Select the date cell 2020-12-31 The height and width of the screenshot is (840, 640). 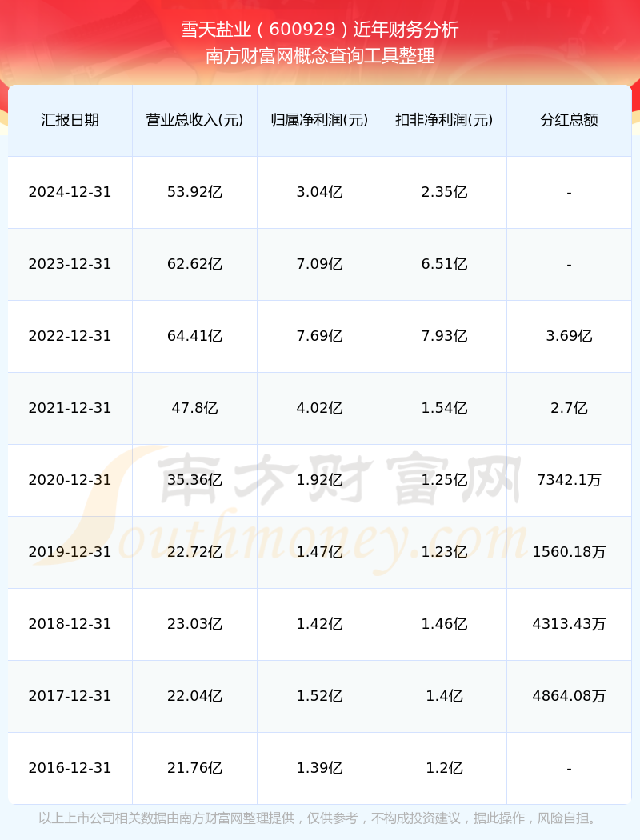(x=70, y=480)
